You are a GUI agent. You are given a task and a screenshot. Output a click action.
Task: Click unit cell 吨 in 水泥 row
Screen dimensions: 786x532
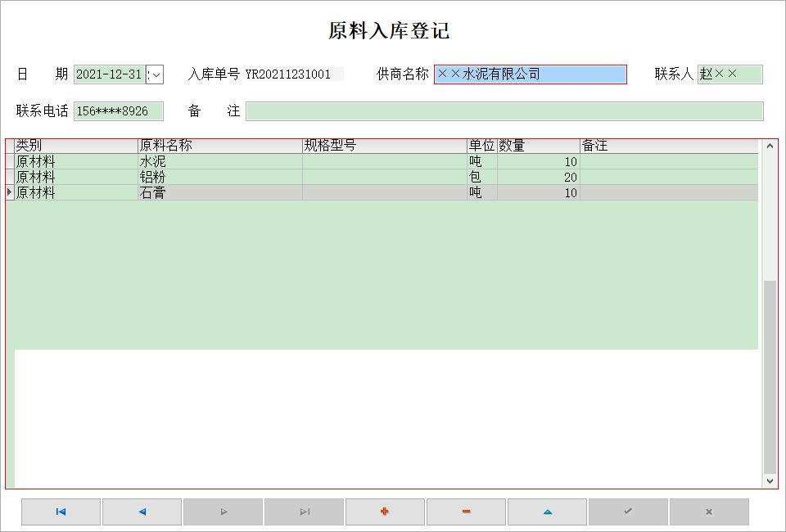482,161
